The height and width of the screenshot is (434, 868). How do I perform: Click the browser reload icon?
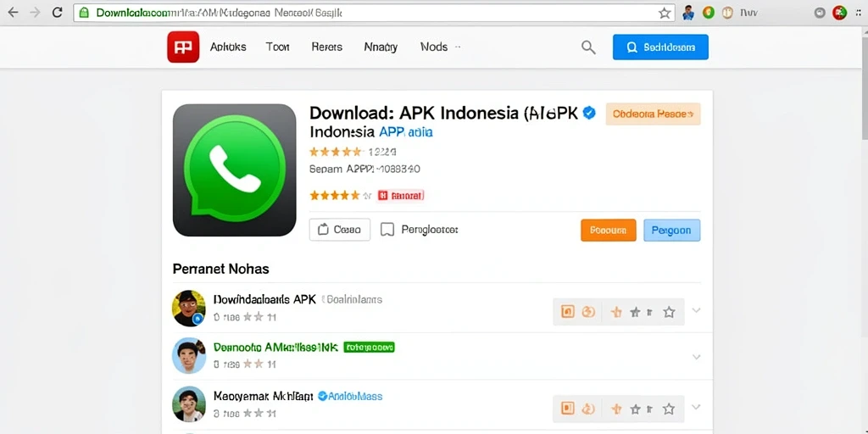(57, 13)
